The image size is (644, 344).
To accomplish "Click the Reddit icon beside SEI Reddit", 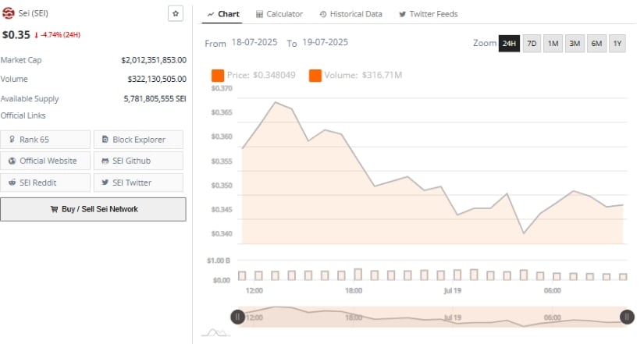I will [x=12, y=183].
